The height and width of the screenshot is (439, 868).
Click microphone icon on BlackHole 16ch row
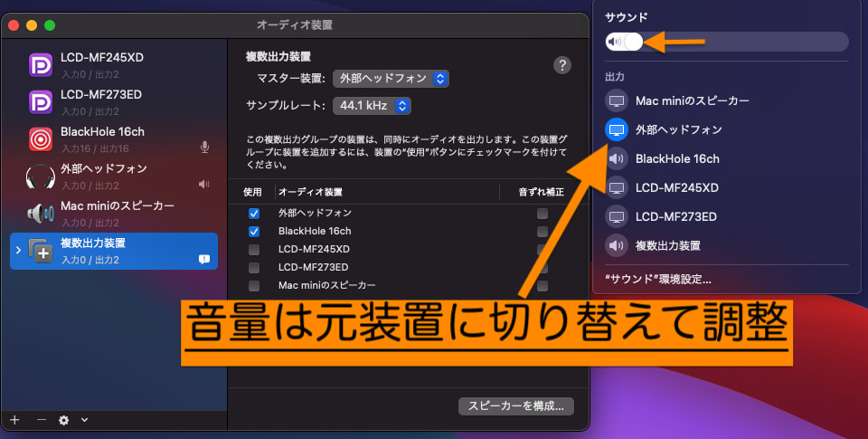pyautogui.click(x=204, y=147)
